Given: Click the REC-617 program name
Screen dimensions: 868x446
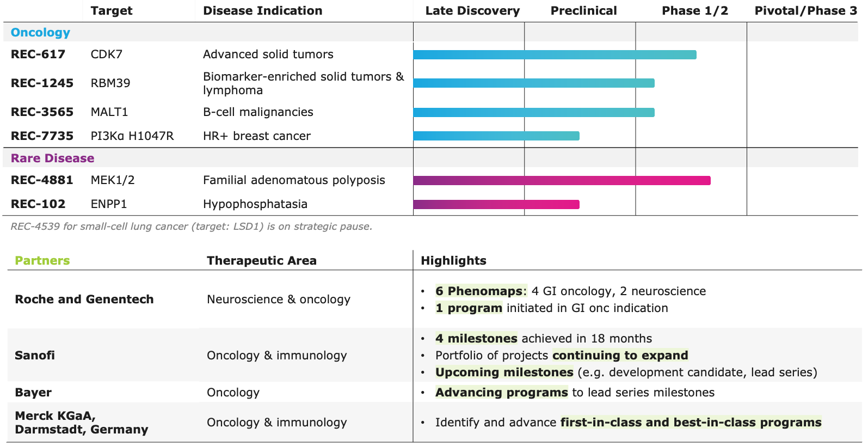Looking at the screenshot, I should 38,54.
